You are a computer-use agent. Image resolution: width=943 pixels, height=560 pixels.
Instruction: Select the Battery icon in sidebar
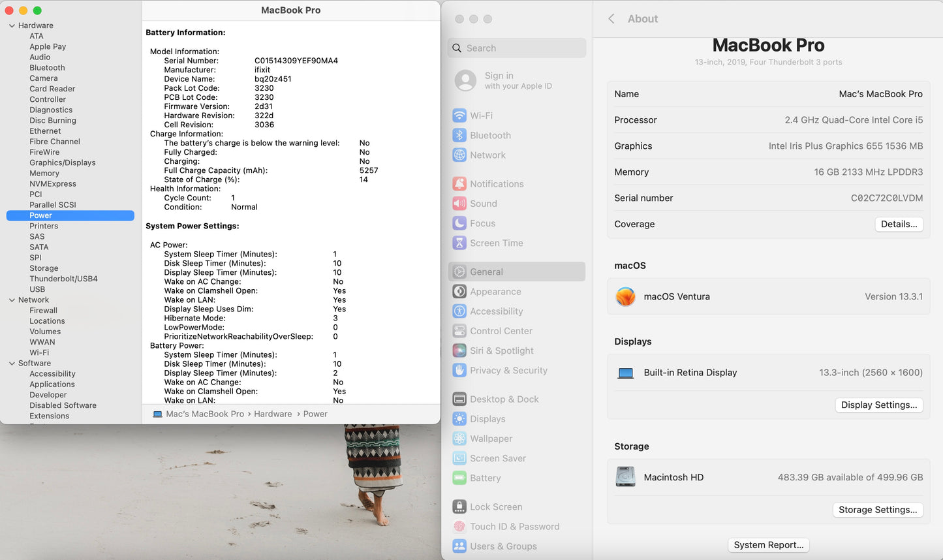tap(459, 478)
